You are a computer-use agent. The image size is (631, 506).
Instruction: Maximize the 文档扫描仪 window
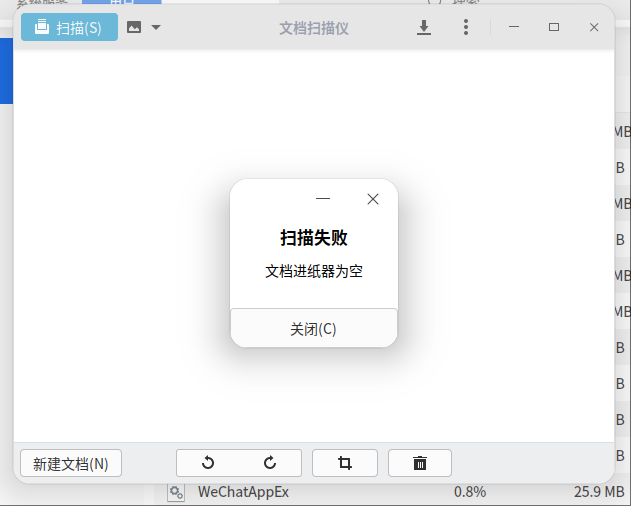click(x=554, y=27)
